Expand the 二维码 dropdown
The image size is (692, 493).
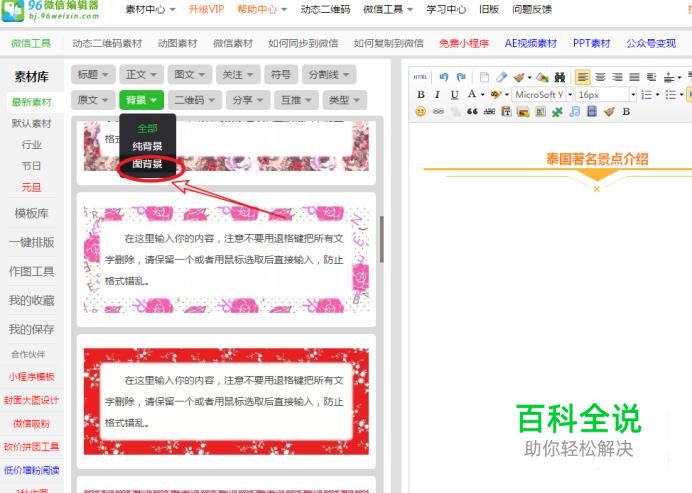(195, 100)
